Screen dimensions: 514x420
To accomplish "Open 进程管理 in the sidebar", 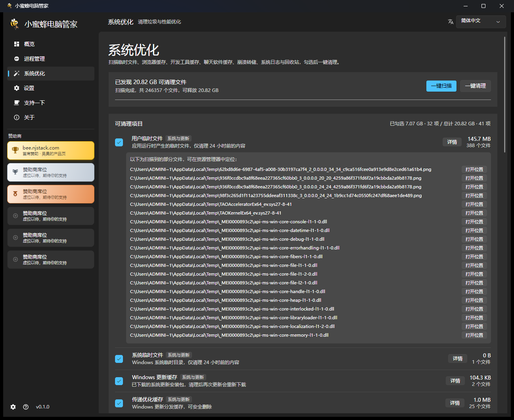I will (51, 59).
